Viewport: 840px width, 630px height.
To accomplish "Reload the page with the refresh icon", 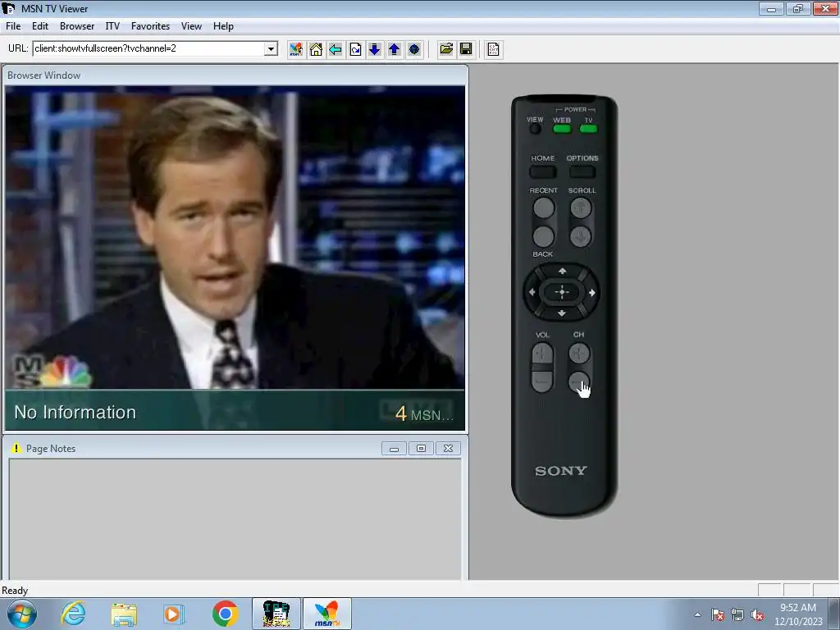I will [x=355, y=49].
